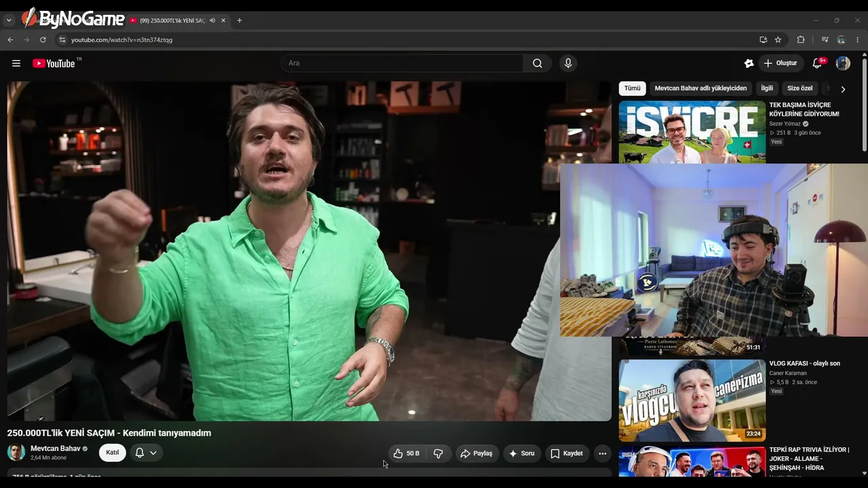Image resolution: width=868 pixels, height=488 pixels.
Task: Open 'TEPKİ RAP TRIVIA İZLİYOR' video title
Action: coord(810,458)
